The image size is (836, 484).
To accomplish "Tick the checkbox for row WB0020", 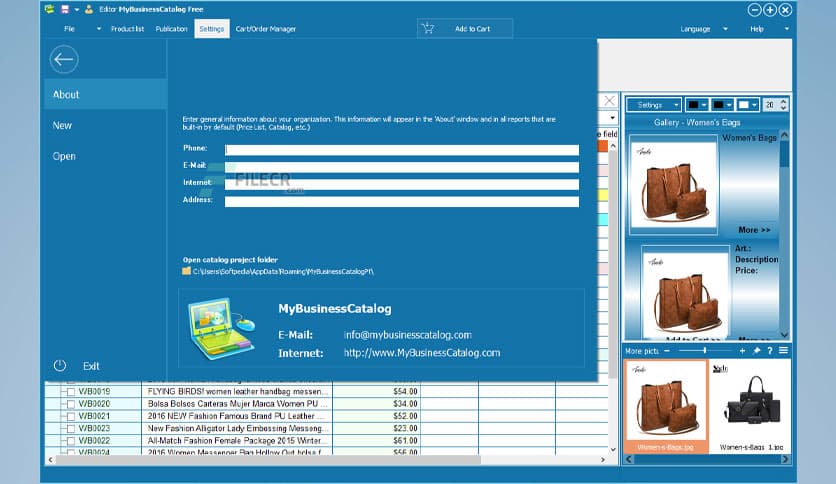I will click(x=71, y=404).
